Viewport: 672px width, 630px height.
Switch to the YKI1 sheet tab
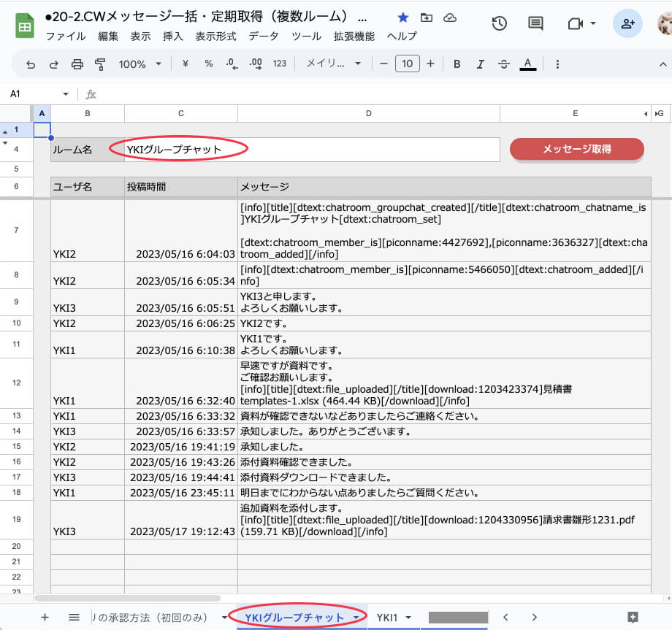point(387,617)
